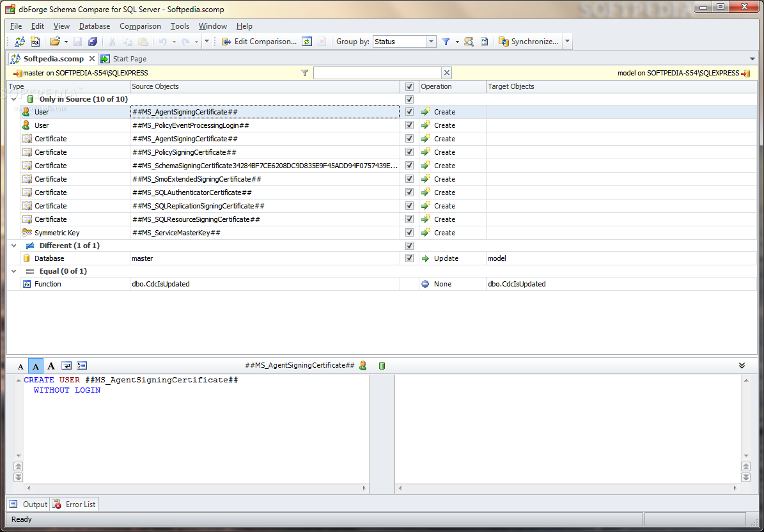Open the Error List tab
Viewport: 764px width, 532px height.
point(75,505)
